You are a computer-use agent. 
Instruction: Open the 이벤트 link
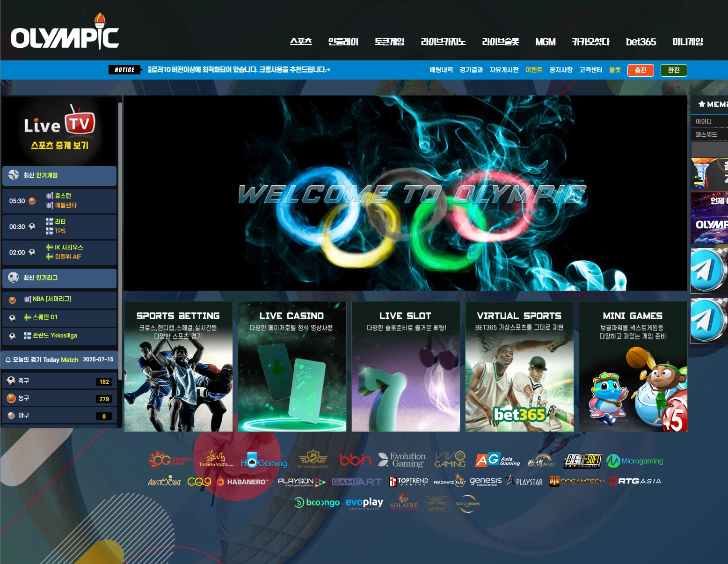pos(534,70)
